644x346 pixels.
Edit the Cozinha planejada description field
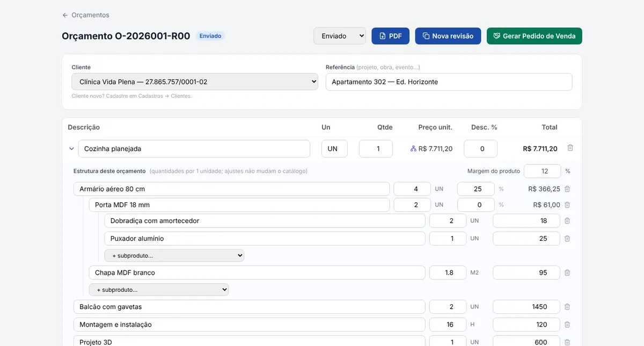pos(194,149)
